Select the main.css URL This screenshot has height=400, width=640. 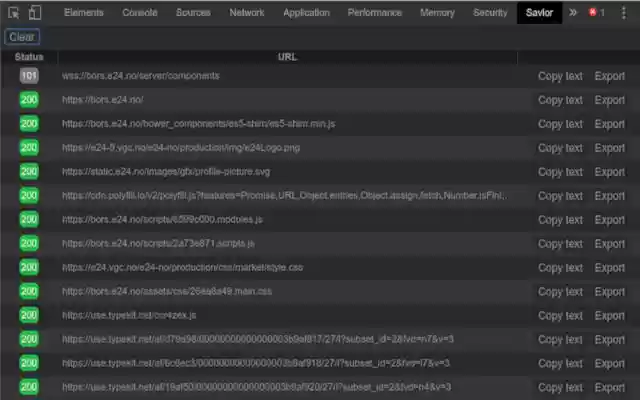click(x=167, y=291)
